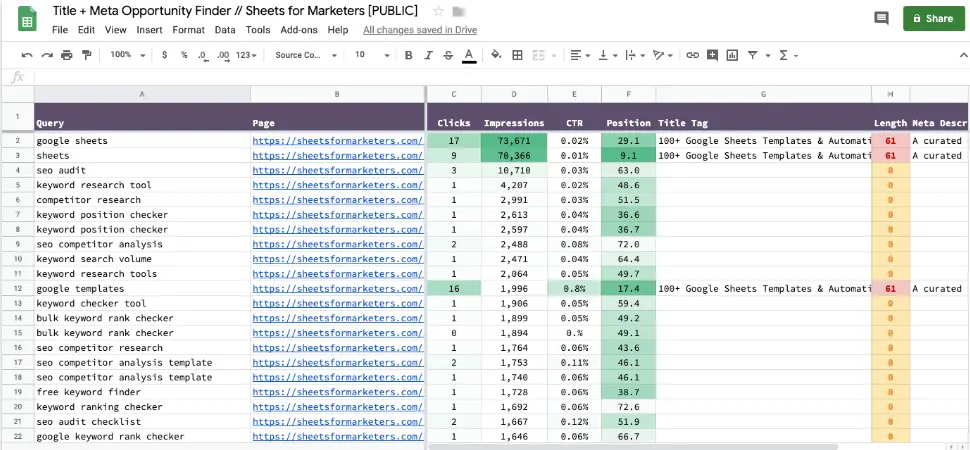
Task: Open the page link in the google sheets row
Action: 338,141
